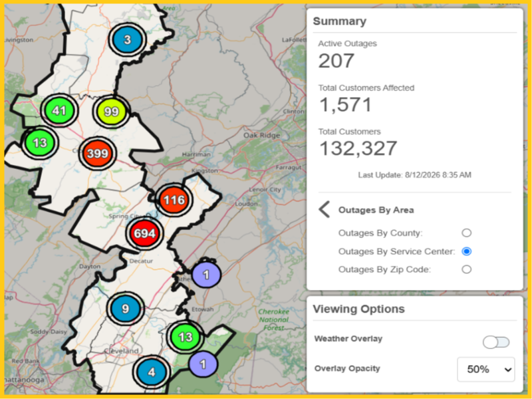Click Oak Ridge label on the map
532x399 pixels.
click(261, 135)
